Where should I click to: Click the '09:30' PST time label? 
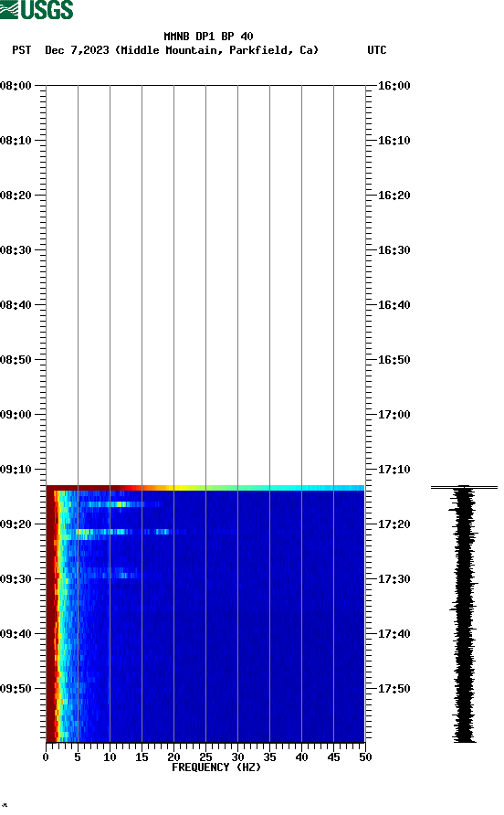(x=16, y=579)
